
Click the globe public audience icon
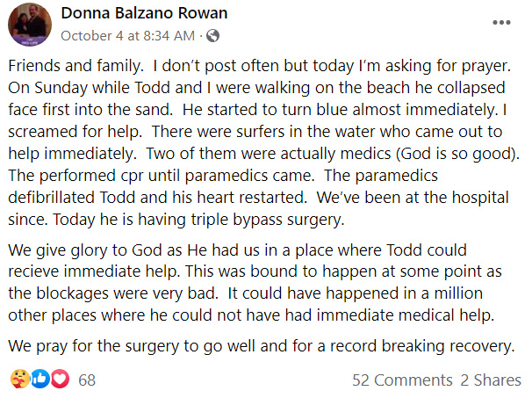(x=212, y=36)
